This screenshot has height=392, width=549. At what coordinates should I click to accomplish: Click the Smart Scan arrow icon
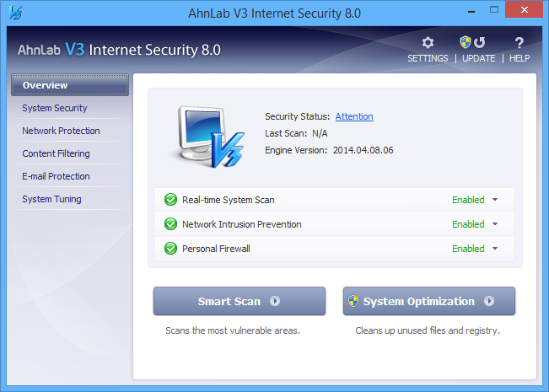pyautogui.click(x=275, y=301)
